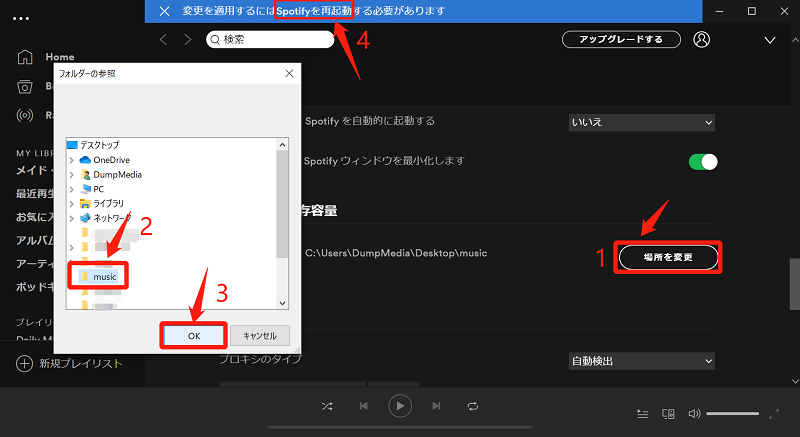The width and height of the screenshot is (800, 437).
Task: Click the forward navigation arrow
Action: (188, 39)
